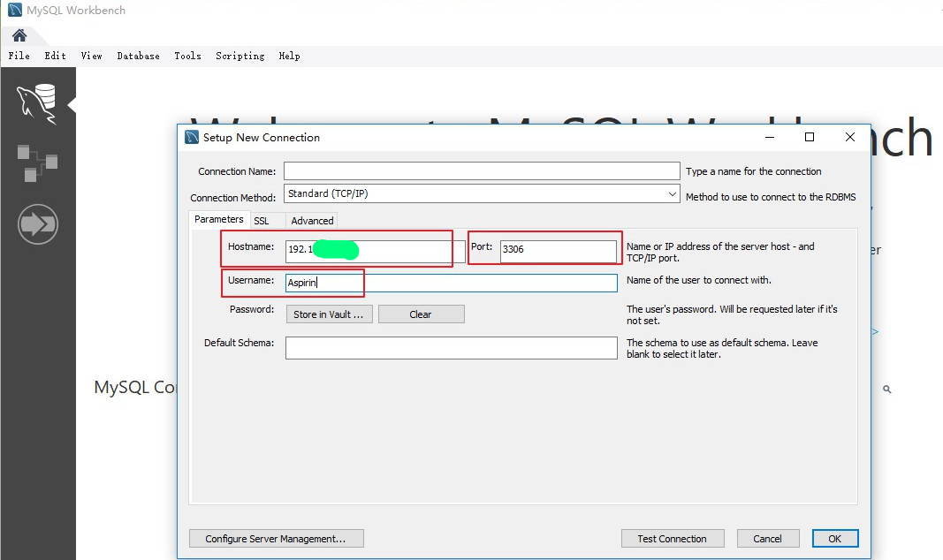Click Test Connection button
943x560 pixels.
coord(673,539)
